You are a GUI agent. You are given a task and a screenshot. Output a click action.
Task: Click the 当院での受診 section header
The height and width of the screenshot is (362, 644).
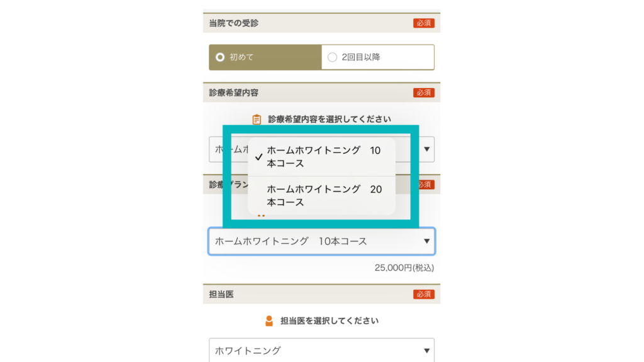click(321, 23)
